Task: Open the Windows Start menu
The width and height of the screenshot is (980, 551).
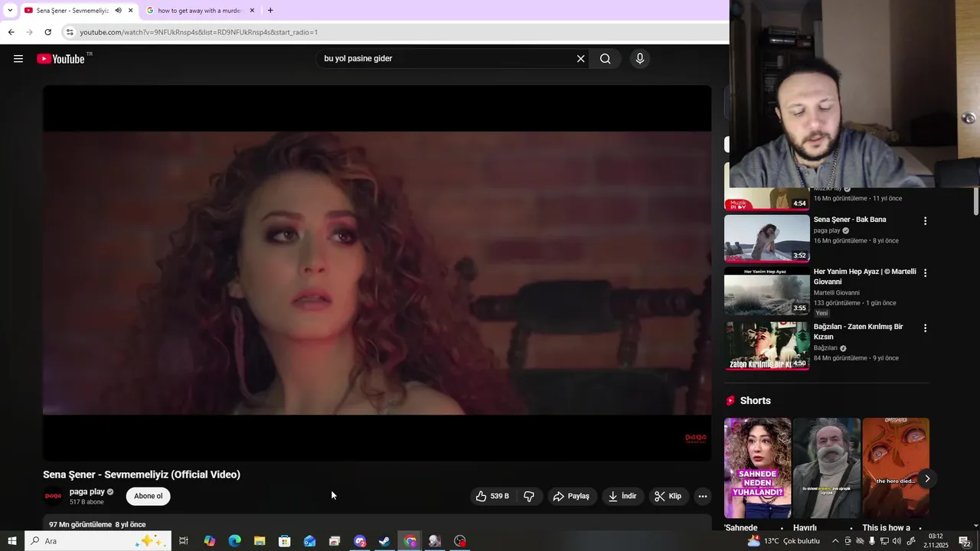Action: (11, 541)
